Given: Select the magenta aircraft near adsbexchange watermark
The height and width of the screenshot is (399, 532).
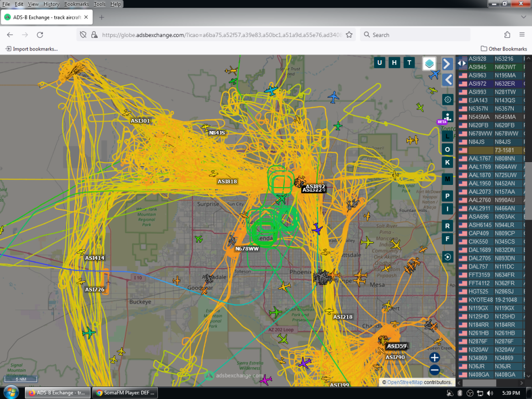Looking at the screenshot, I should tap(265, 380).
